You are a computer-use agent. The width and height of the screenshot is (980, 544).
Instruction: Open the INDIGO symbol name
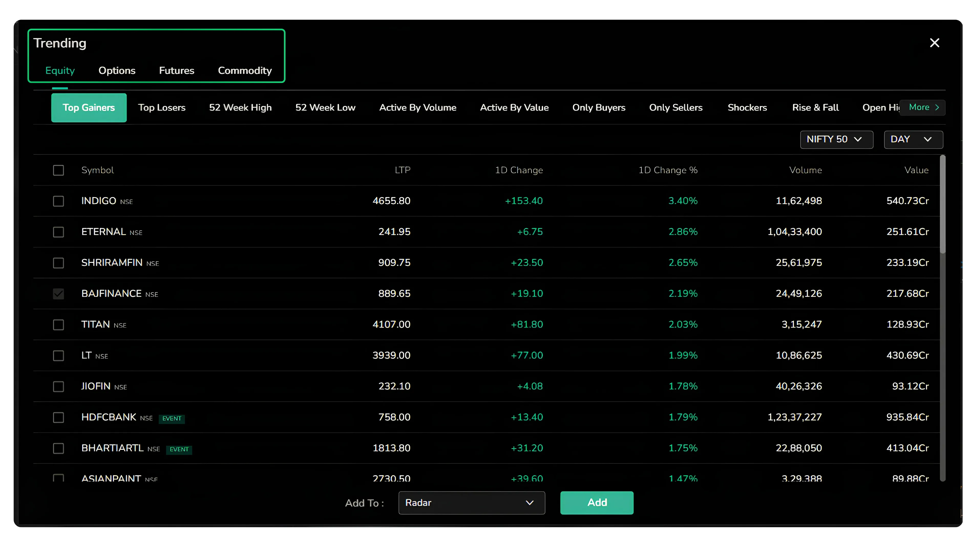(x=99, y=201)
